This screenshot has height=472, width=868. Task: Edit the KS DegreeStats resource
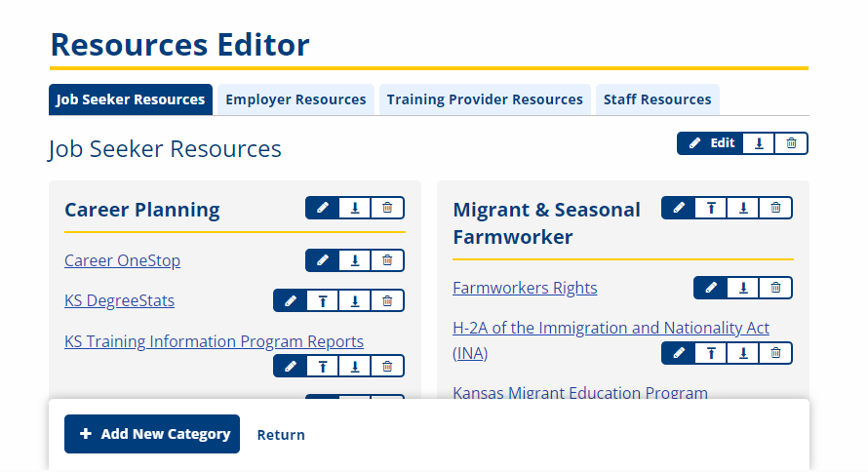290,301
